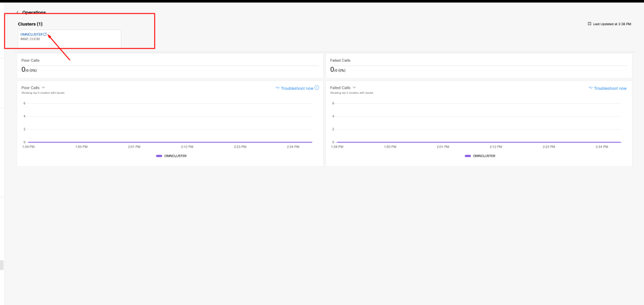Click the calendar icon beside Last Updated
Viewport: 644px width, 305px height.
tap(589, 24)
